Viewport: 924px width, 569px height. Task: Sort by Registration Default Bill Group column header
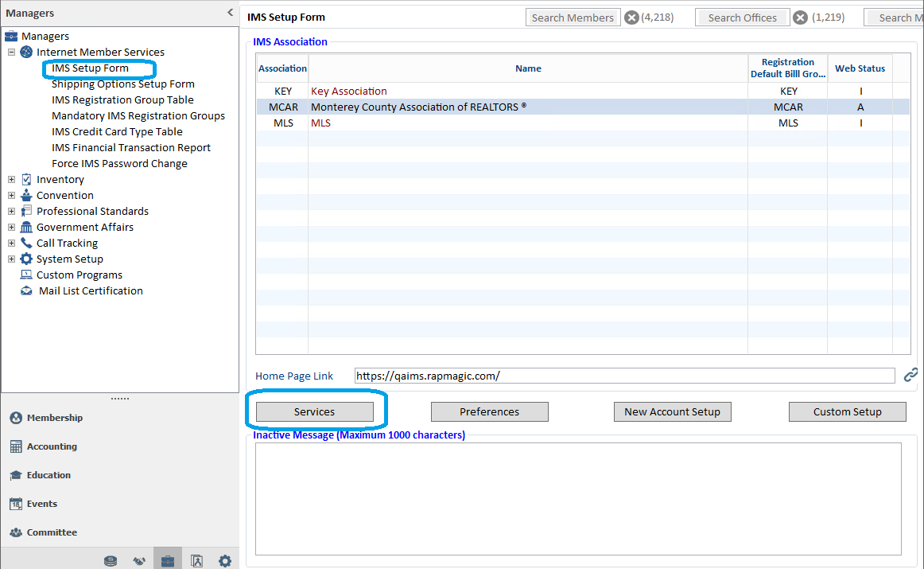click(788, 68)
